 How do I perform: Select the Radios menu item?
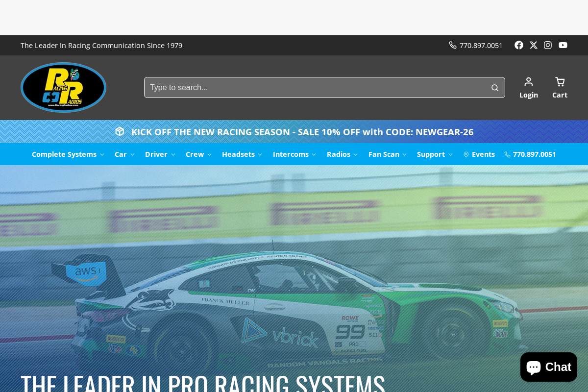point(339,154)
